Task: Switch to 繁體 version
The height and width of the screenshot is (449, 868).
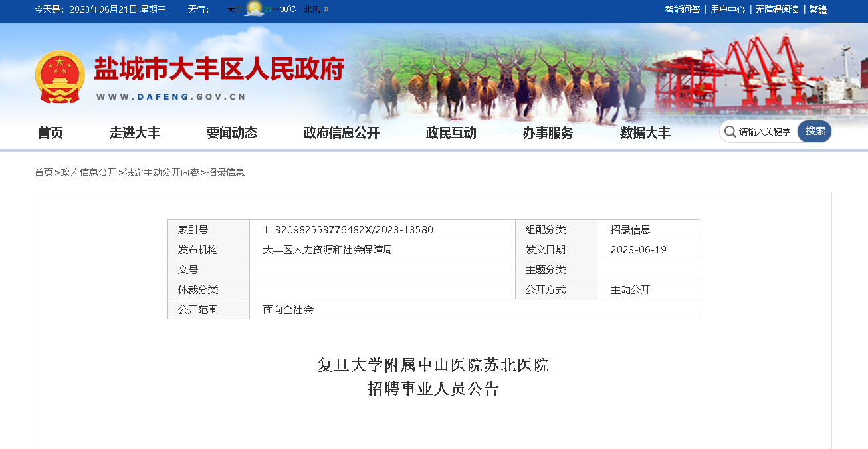Action: click(818, 9)
